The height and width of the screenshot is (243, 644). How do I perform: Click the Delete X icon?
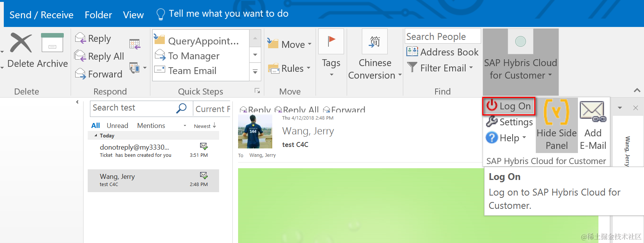[x=21, y=43]
